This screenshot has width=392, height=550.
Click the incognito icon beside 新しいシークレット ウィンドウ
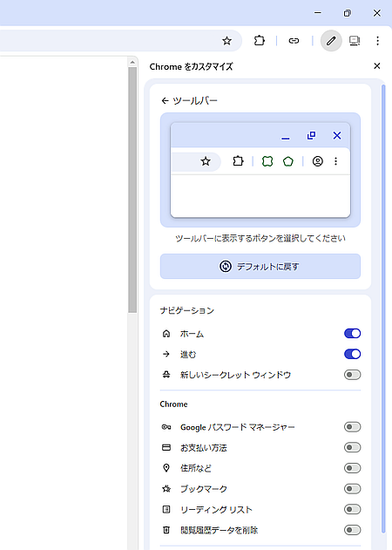click(166, 375)
